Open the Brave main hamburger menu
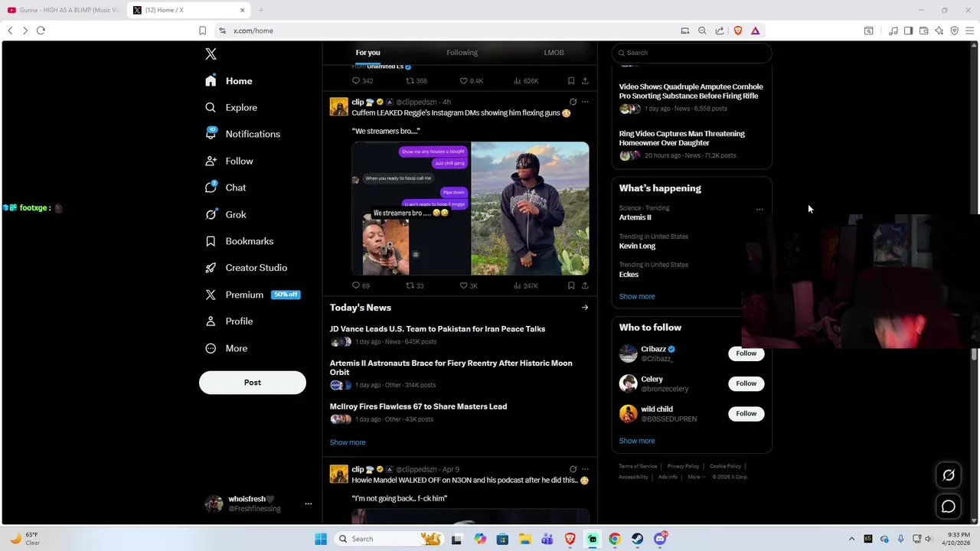This screenshot has height=551, width=980. pyautogui.click(x=970, y=31)
